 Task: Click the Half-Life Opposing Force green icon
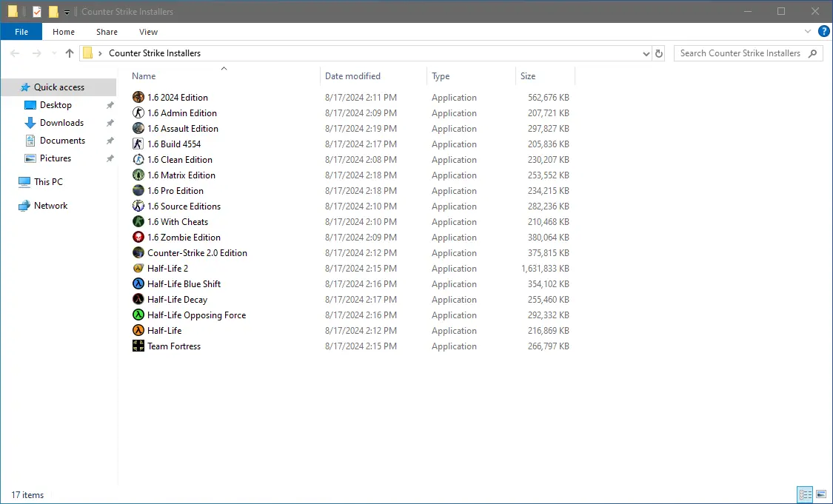138,315
